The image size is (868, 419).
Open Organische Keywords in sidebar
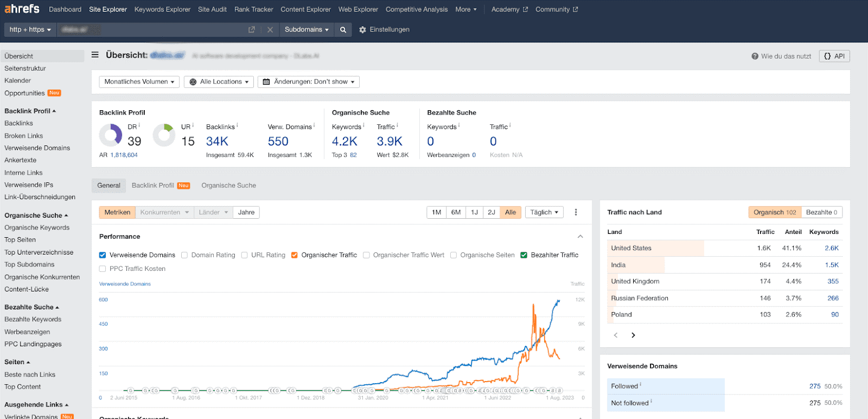37,228
